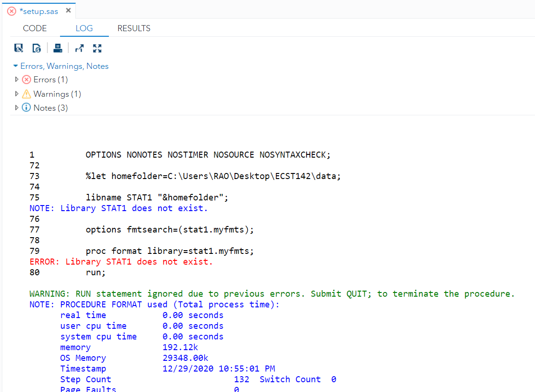Open the log in a new browser tab
Image resolution: width=535 pixels, height=392 pixels.
79,48
